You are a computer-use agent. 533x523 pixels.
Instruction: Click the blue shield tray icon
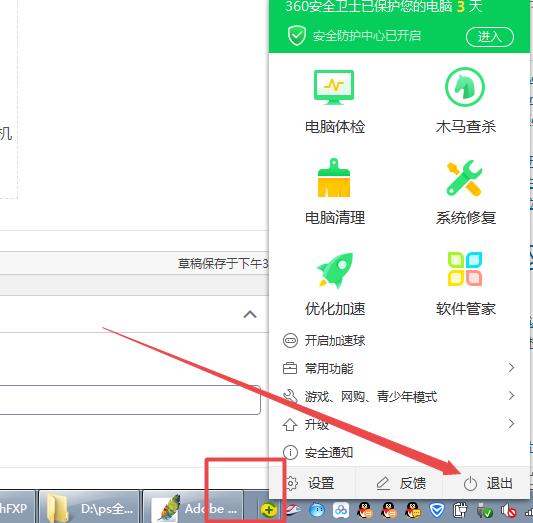[437, 510]
